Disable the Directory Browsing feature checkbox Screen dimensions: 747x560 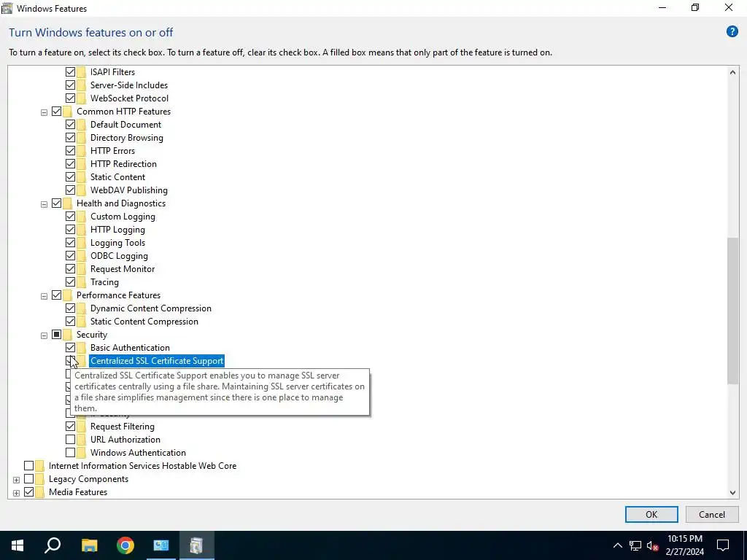click(70, 138)
